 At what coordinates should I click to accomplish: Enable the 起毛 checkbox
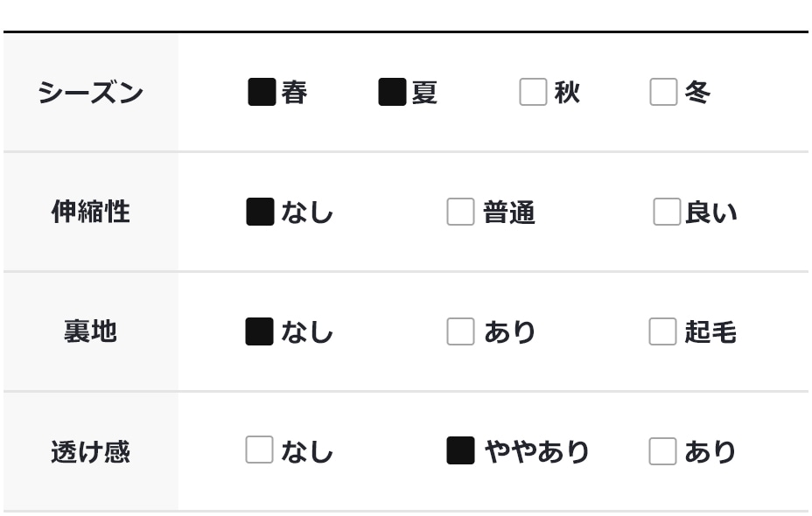tap(662, 331)
